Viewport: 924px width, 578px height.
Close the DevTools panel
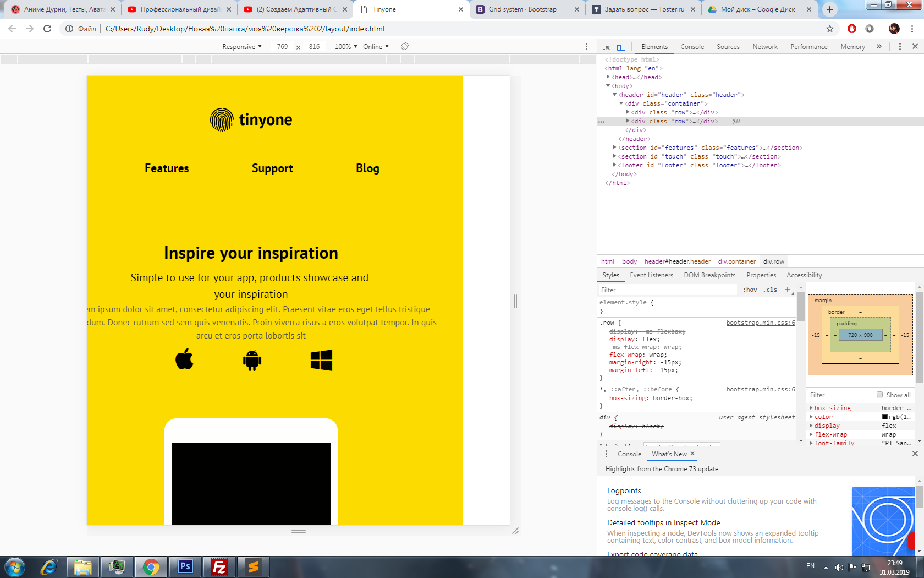pos(915,47)
